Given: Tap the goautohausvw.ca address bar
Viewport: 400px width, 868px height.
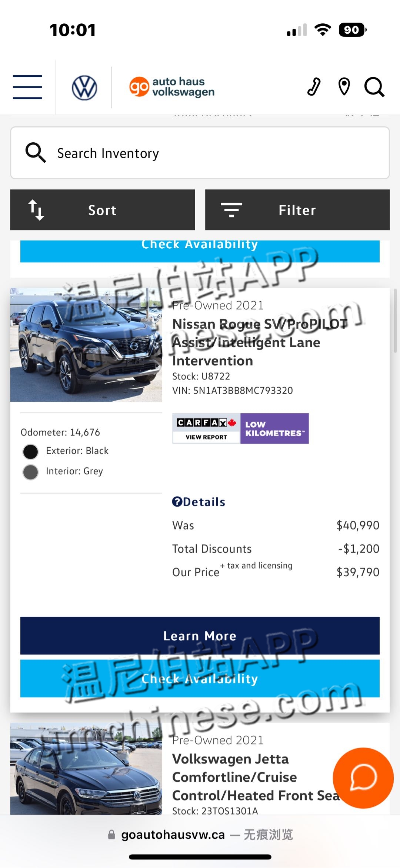Looking at the screenshot, I should (200, 835).
